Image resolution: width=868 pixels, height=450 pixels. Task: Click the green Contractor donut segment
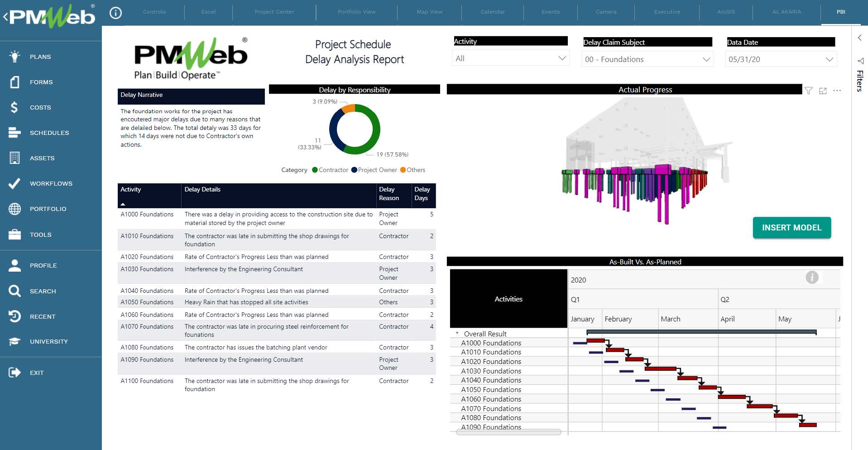[x=376, y=131]
